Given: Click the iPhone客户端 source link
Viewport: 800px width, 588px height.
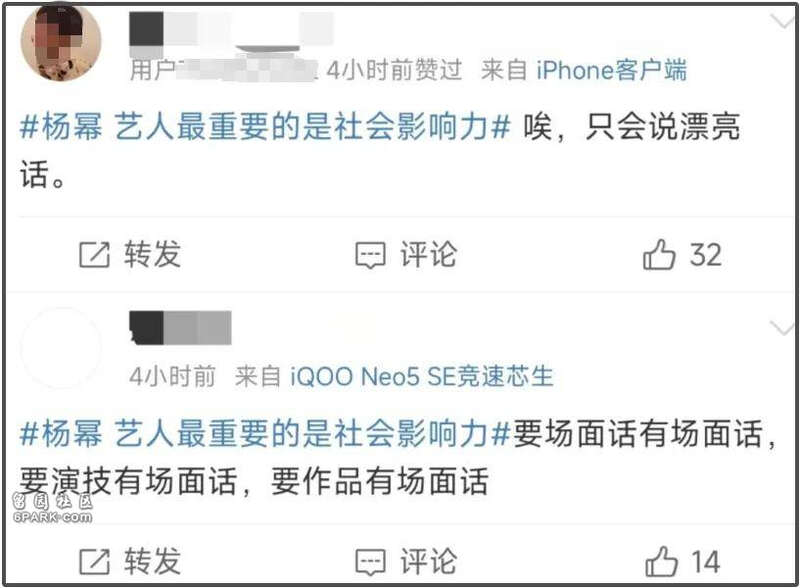Looking at the screenshot, I should coord(611,70).
